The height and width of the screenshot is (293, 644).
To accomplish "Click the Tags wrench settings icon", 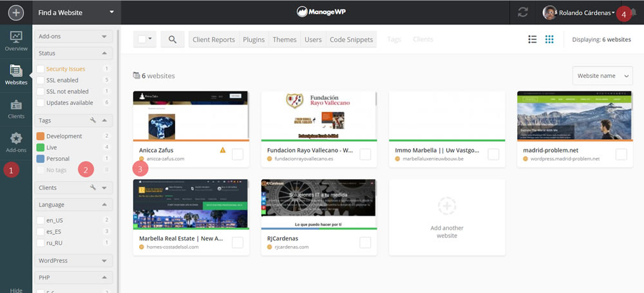I will (93, 120).
